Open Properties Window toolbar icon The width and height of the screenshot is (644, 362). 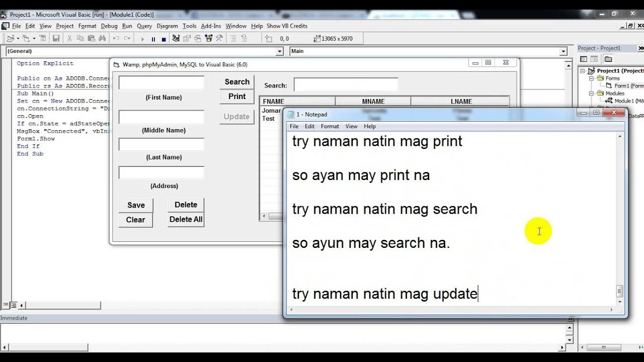pos(187,38)
